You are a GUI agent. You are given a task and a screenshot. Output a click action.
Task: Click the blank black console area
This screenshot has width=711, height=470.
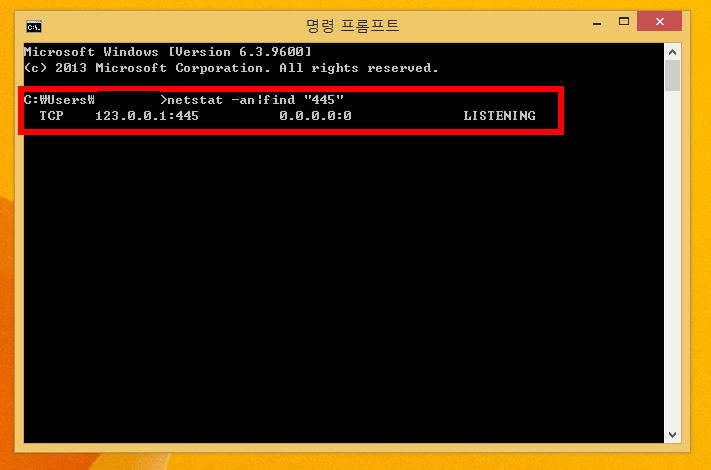tap(344, 286)
